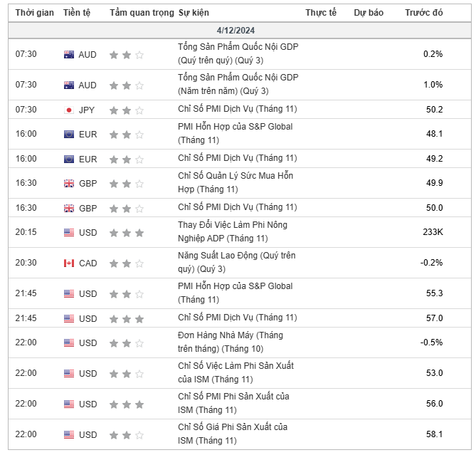This screenshot has width=476, height=455.
Task: Click the US flag in the ADP employment row
Action: (69, 232)
